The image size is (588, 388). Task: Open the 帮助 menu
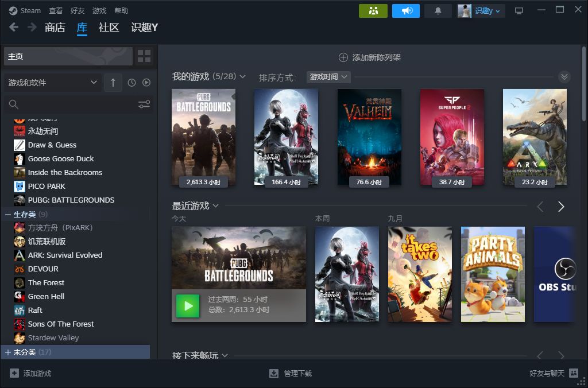click(x=121, y=10)
